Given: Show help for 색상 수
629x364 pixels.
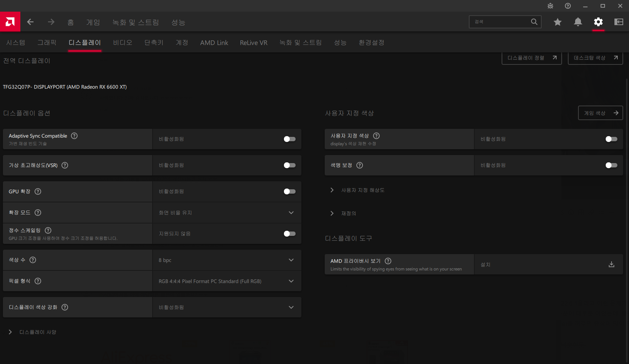Looking at the screenshot, I should pos(33,260).
